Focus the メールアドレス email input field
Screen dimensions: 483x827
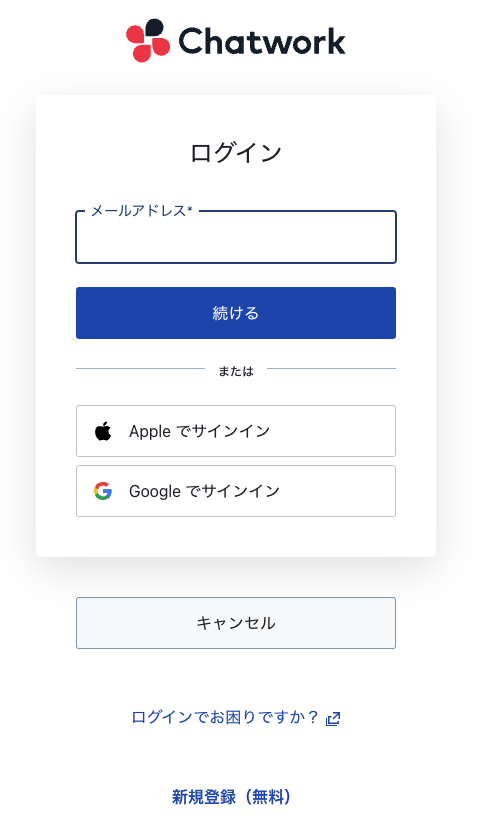236,237
